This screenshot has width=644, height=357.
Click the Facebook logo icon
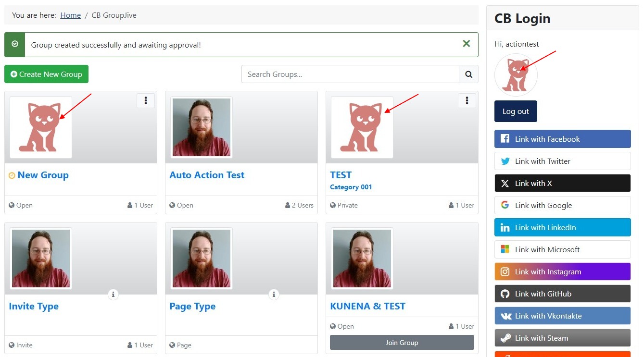tap(505, 139)
